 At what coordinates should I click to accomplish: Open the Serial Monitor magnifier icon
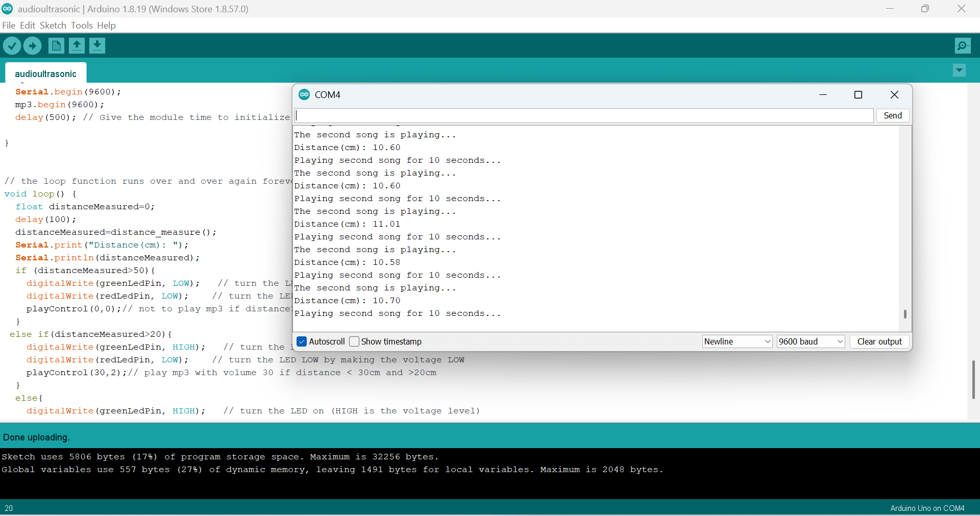click(963, 45)
